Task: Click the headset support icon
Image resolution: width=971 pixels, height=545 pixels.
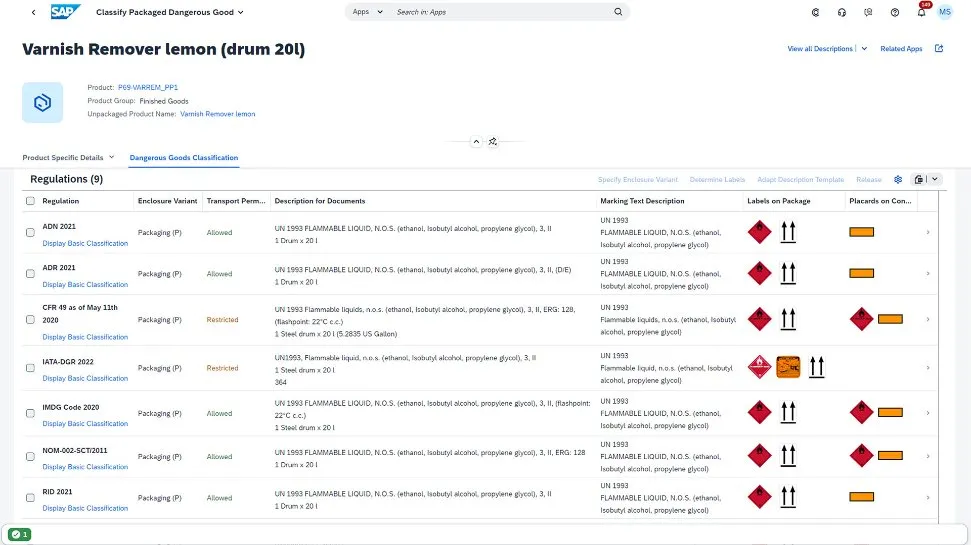Action: pyautogui.click(x=841, y=13)
